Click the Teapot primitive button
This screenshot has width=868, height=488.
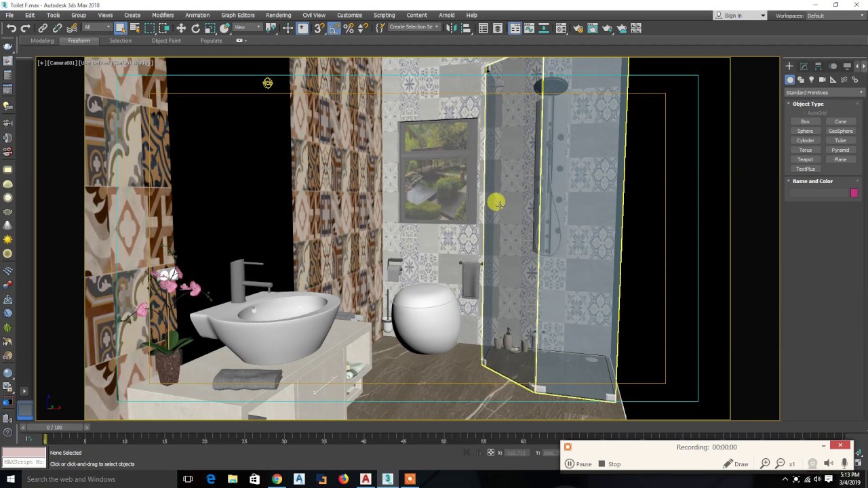pyautogui.click(x=805, y=159)
